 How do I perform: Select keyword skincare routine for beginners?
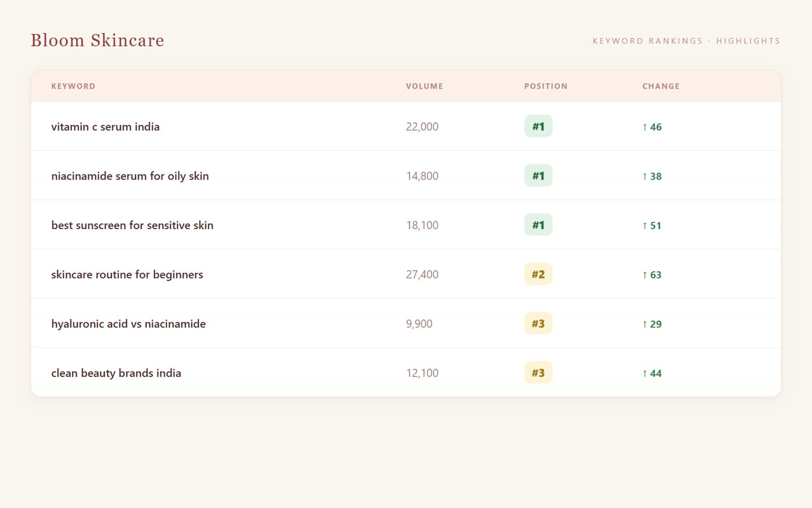point(127,274)
